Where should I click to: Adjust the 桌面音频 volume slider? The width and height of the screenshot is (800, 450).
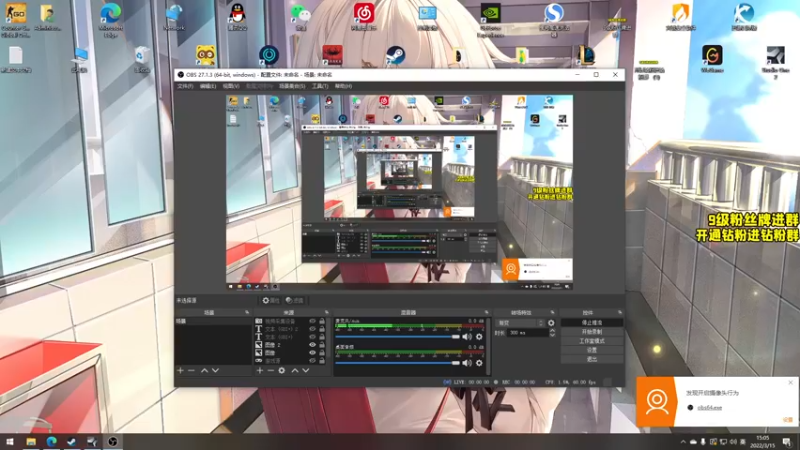tap(397, 363)
